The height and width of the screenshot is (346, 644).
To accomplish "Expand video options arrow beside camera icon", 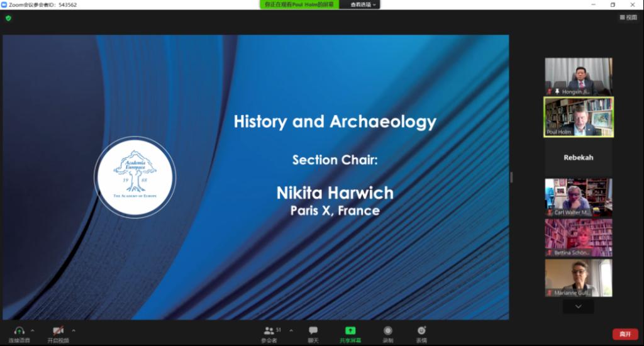I will tap(74, 330).
